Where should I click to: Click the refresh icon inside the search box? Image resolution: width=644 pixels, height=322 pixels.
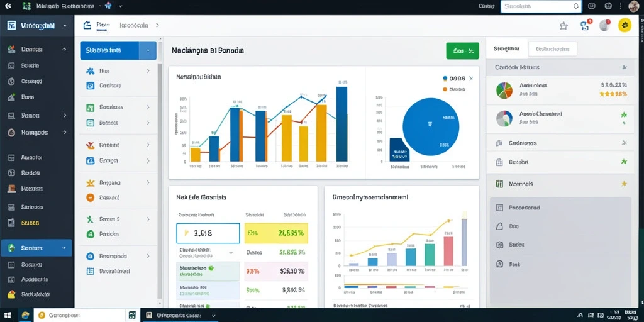[x=575, y=6]
